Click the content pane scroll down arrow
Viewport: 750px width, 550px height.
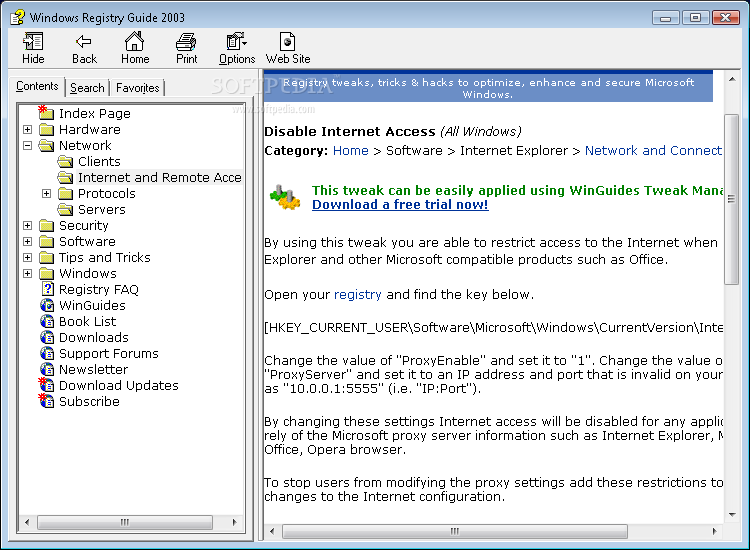click(x=732, y=515)
